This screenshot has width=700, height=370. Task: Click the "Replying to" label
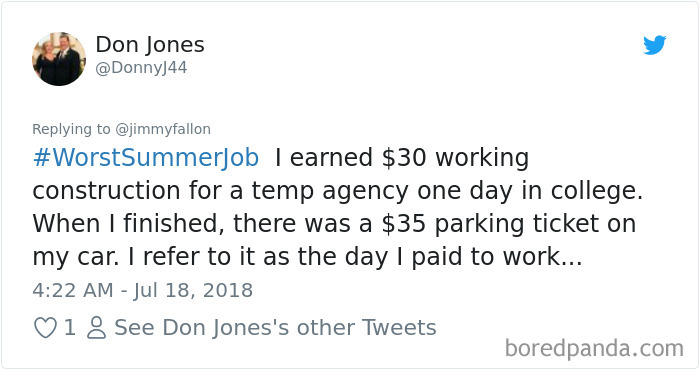coord(71,129)
